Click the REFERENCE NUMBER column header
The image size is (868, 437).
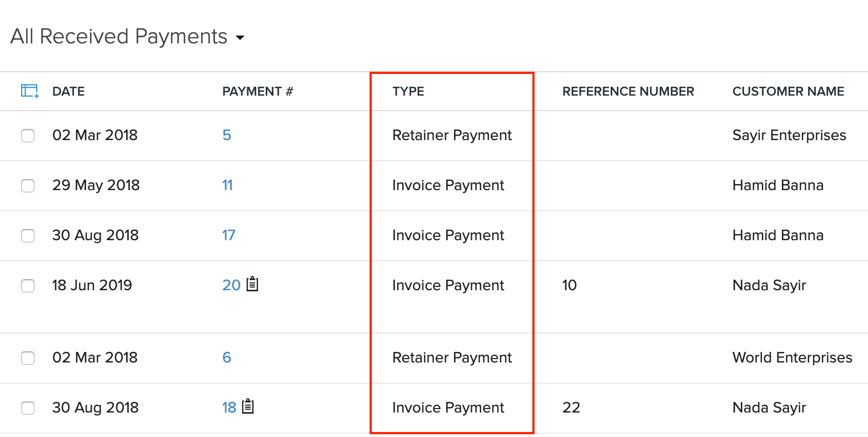pyautogui.click(x=628, y=91)
